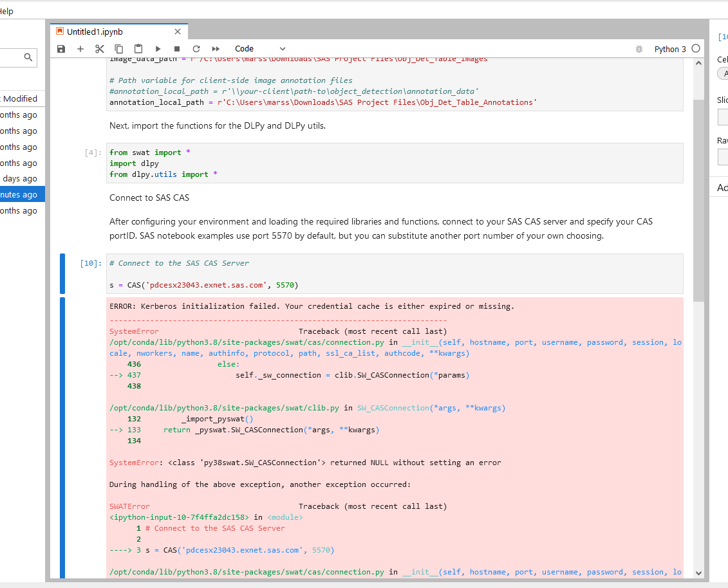728x588 pixels.
Task: Save the notebook with the floppy disk icon
Action: pyautogui.click(x=61, y=49)
